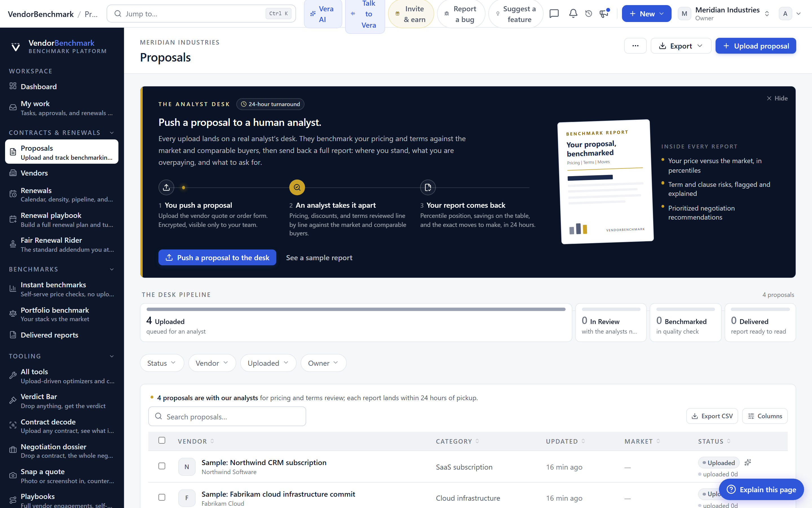Viewport: 812px width, 508px height.
Task: Click the M organization avatar
Action: tap(685, 14)
